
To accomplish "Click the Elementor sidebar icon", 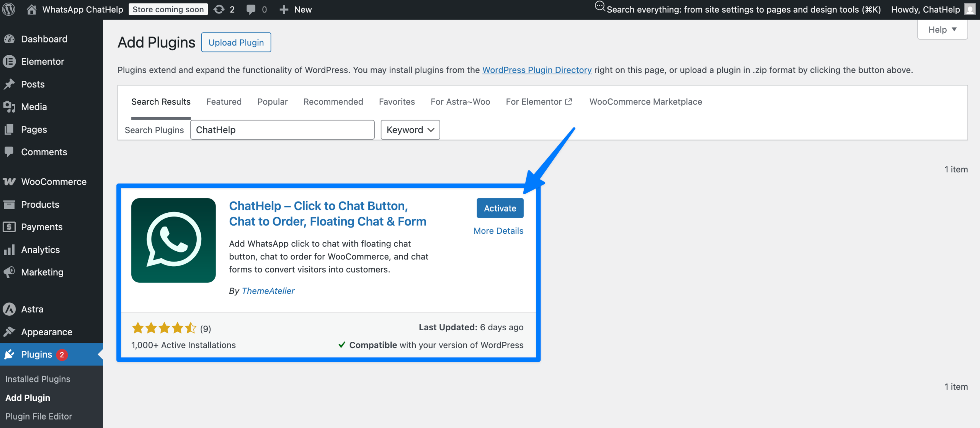I will pos(9,61).
